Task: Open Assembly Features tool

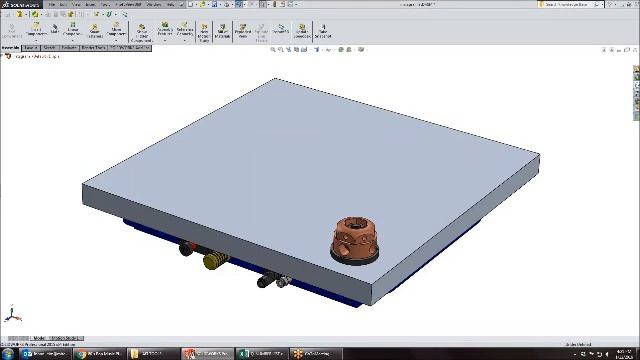Action: tap(165, 29)
